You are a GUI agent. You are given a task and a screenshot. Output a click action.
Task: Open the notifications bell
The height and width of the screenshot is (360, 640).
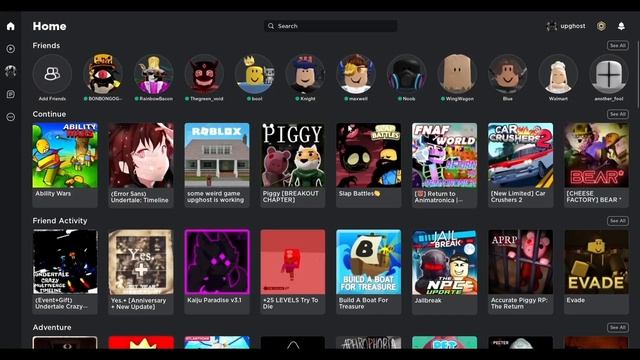[x=621, y=26]
